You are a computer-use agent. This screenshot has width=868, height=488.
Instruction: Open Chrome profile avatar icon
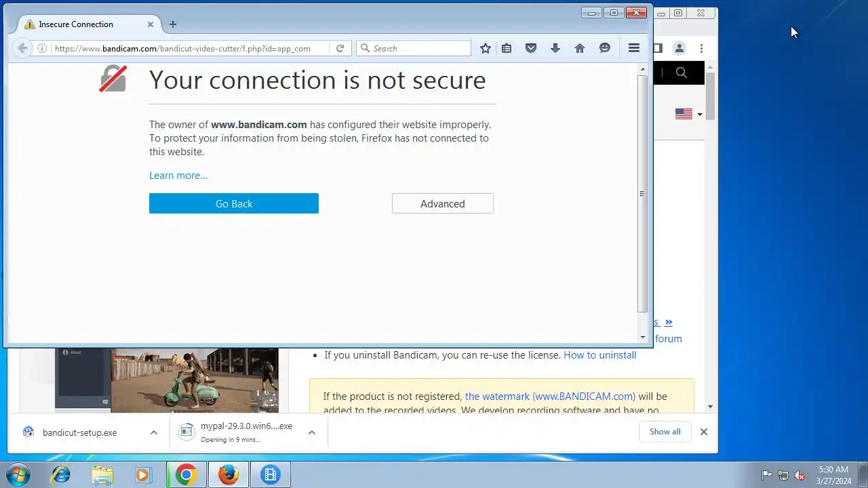tap(679, 48)
